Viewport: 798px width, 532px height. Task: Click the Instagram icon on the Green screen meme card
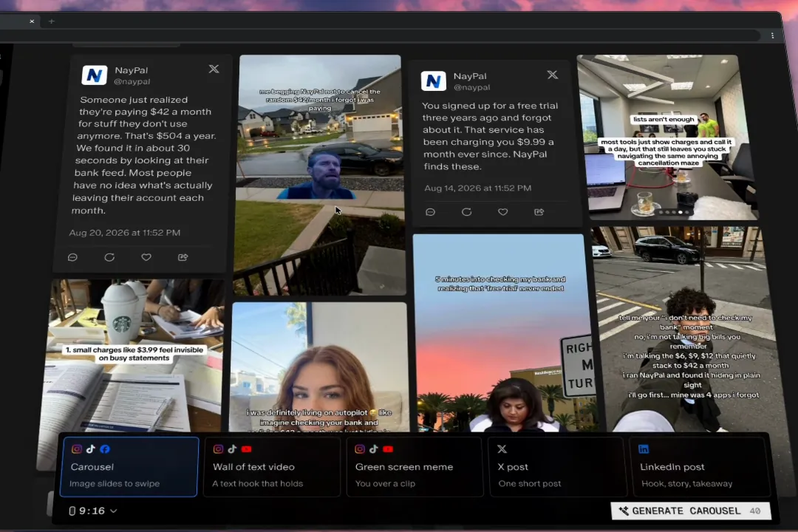point(360,449)
